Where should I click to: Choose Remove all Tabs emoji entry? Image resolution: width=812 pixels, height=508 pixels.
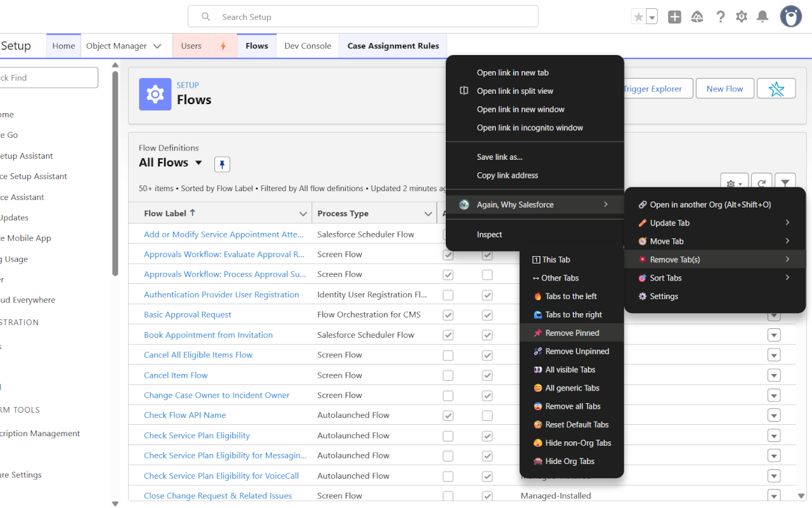coord(572,406)
